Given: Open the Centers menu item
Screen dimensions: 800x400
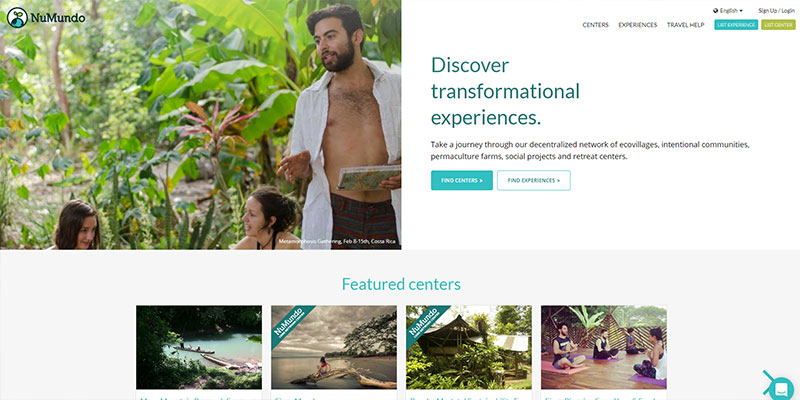Looking at the screenshot, I should pos(595,24).
